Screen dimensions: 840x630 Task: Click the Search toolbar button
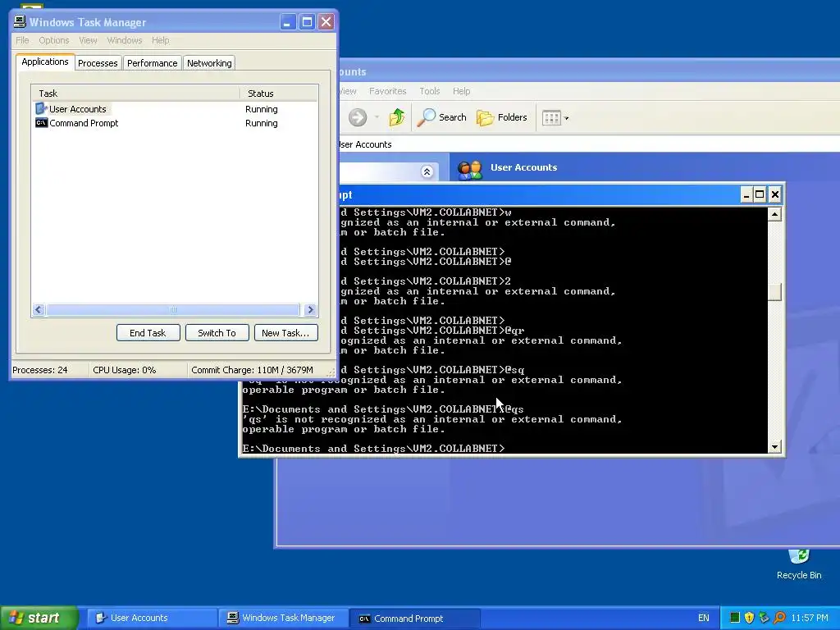click(x=444, y=116)
